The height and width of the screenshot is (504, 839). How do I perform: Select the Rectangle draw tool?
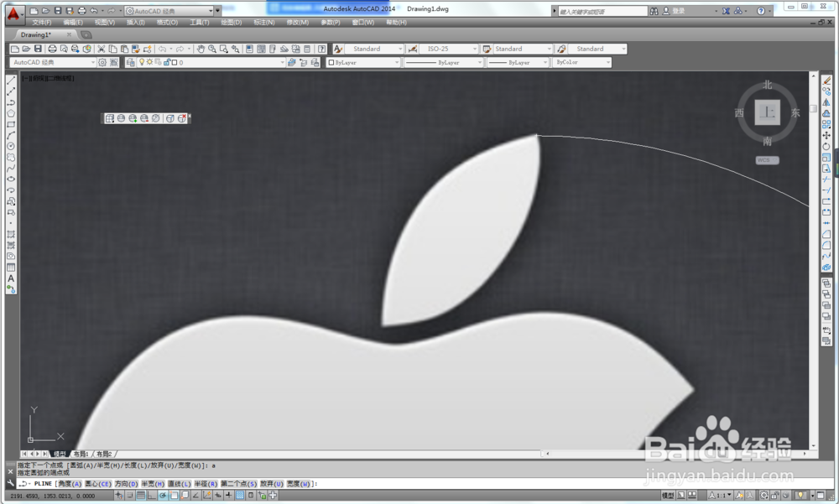coord(11,125)
